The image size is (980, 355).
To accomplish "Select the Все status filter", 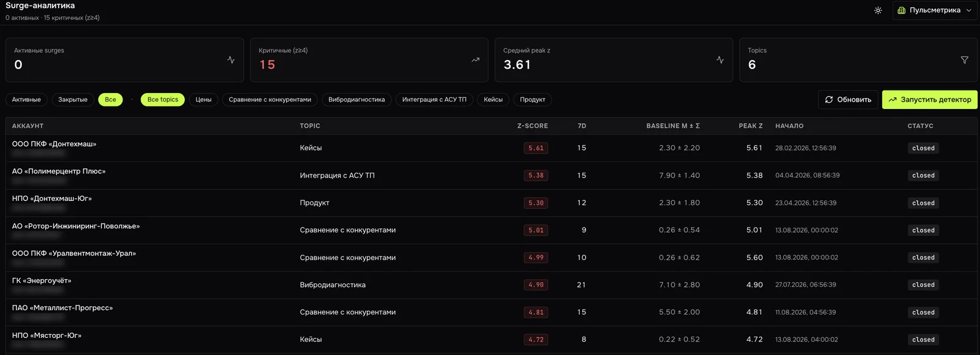I will click(110, 99).
